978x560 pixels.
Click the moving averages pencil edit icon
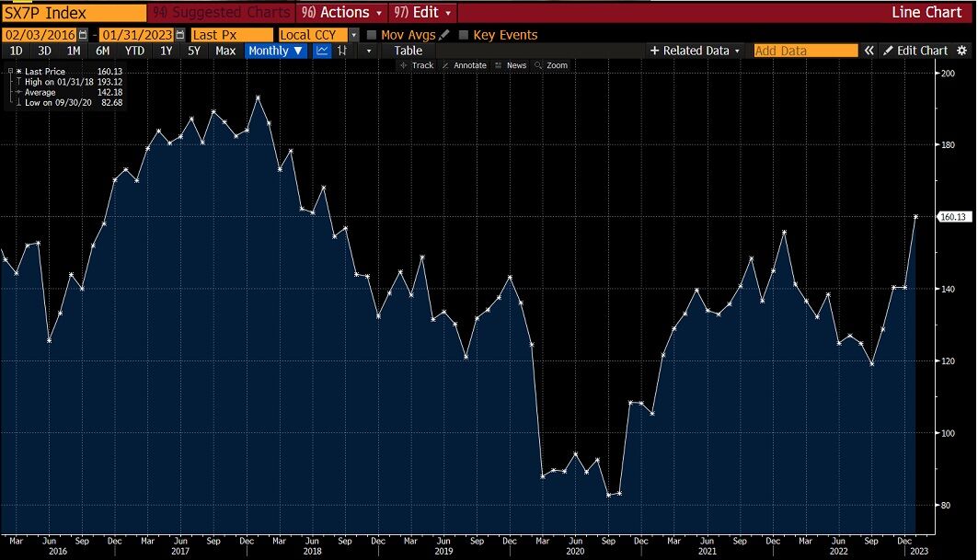tap(444, 35)
